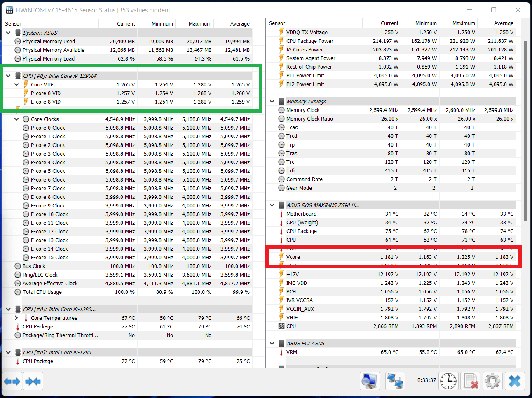The image size is (532, 398).
Task: Click the gauge icon beside Physical Memory Used
Action: pyautogui.click(x=18, y=42)
